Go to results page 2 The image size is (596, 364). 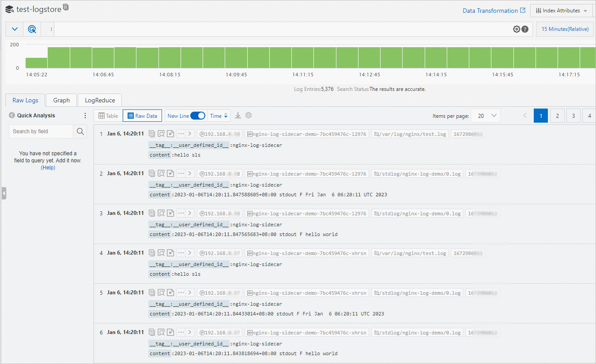[557, 116]
